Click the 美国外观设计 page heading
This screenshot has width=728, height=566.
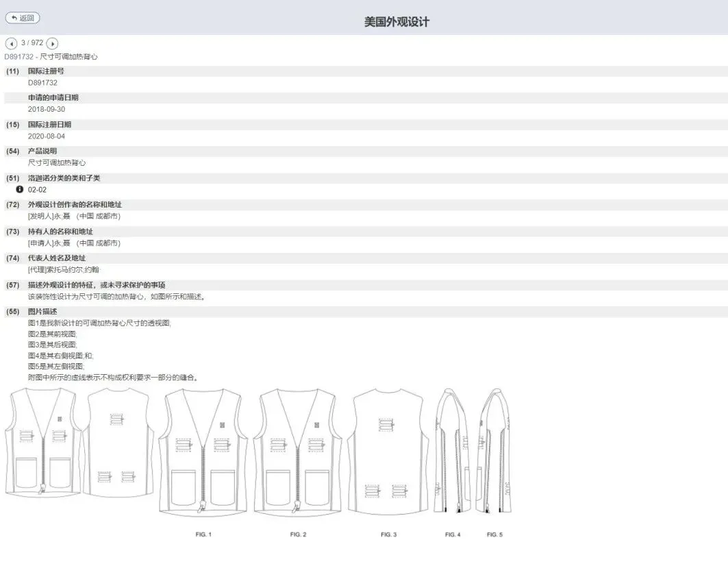click(397, 22)
